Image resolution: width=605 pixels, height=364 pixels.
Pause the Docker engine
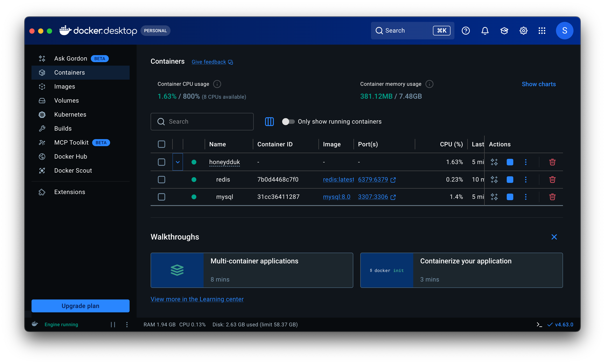113,324
